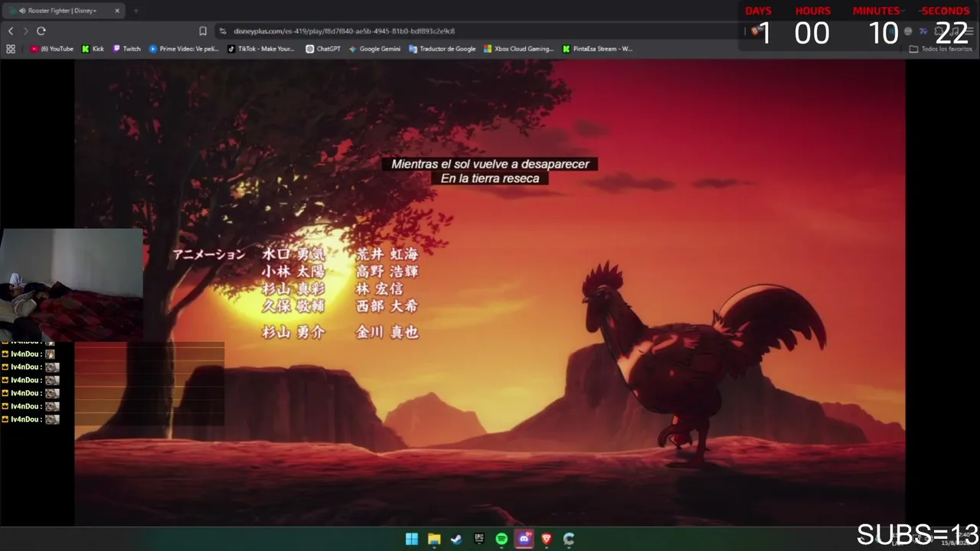Open the browser apps grid icon
Screen dimensions: 980x551
click(11, 49)
